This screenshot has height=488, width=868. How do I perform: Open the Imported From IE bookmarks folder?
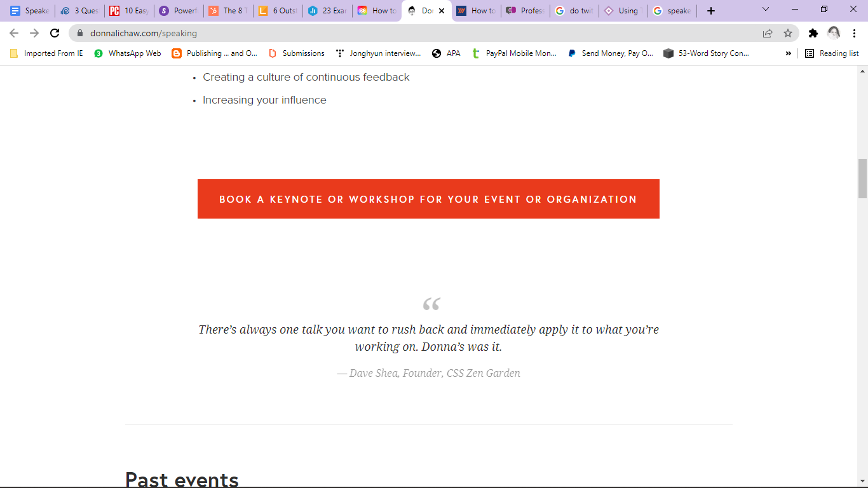[46, 53]
